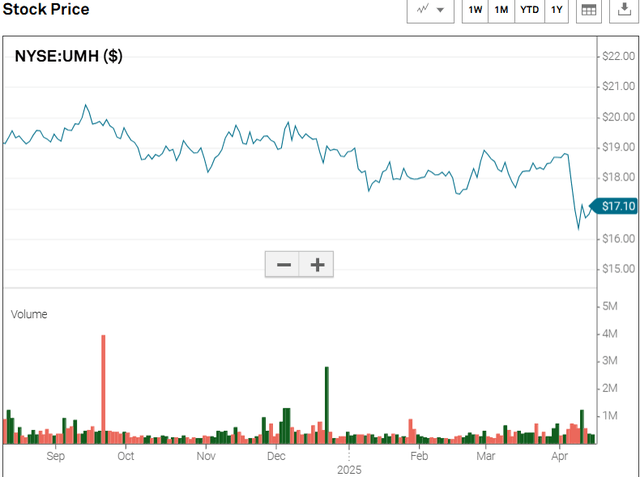This screenshot has height=477, width=640.
Task: Click the tall green volume bar near 3M
Action: [x=327, y=405]
